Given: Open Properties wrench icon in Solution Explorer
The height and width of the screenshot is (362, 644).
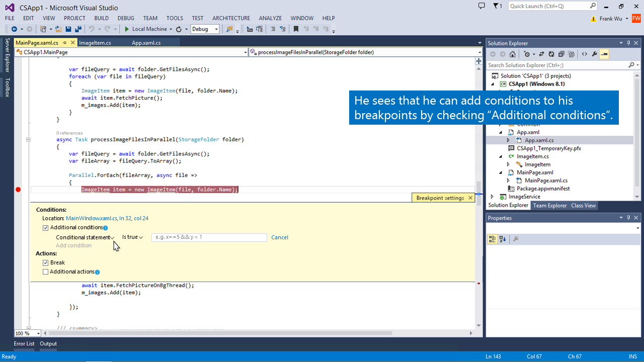Looking at the screenshot, I should [x=594, y=54].
